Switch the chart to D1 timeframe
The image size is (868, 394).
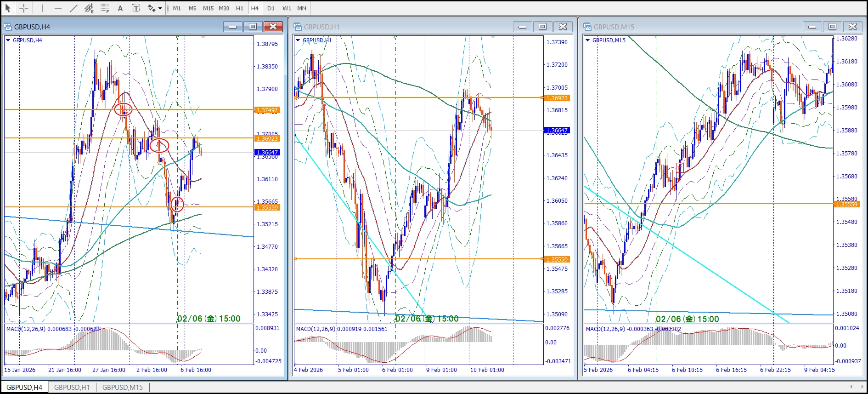pos(271,8)
